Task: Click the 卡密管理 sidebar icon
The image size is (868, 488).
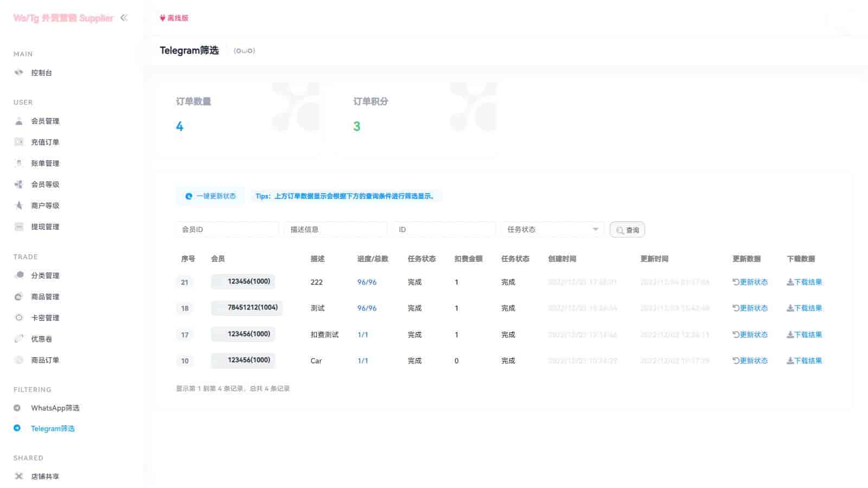Action: [x=19, y=318]
